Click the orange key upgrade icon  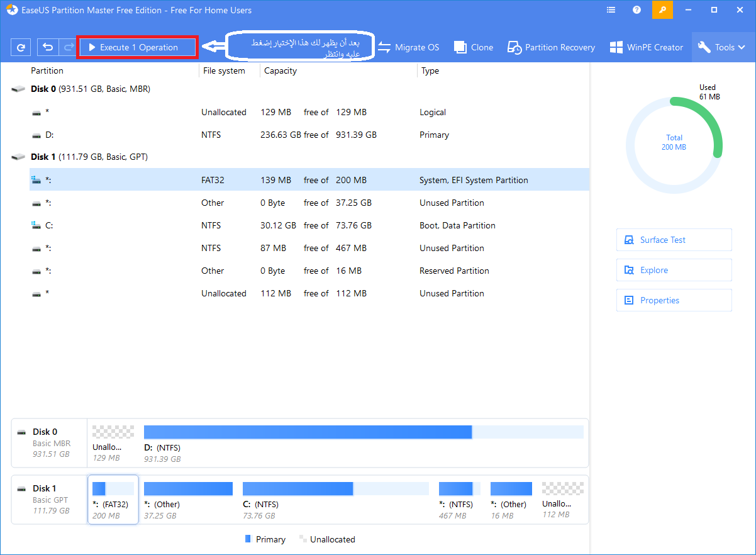pos(663,10)
